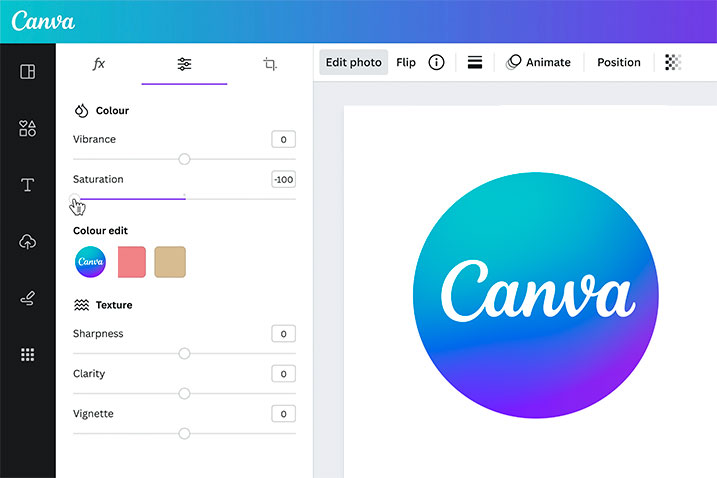Open the Uploads cloud sidebar icon

click(27, 242)
